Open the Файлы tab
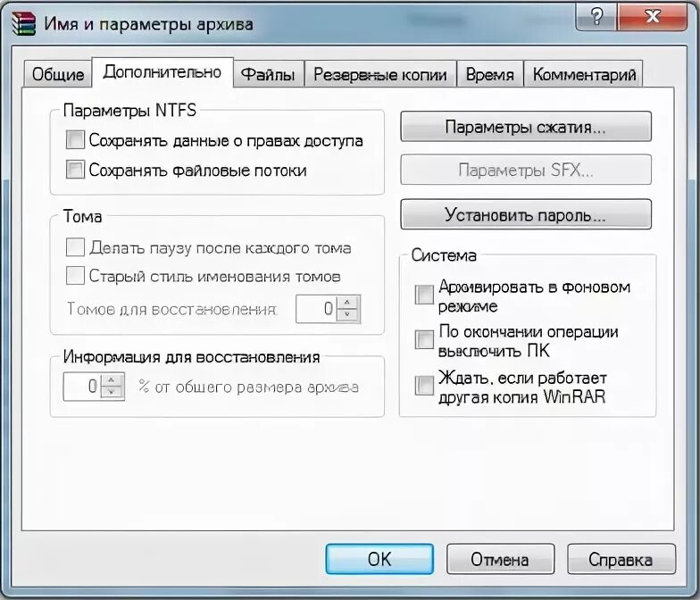Screen dimensions: 700x600 coord(268,74)
